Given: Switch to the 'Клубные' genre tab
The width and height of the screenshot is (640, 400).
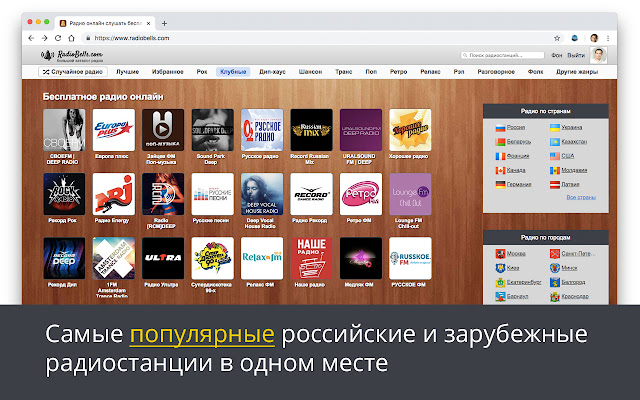Looking at the screenshot, I should [x=232, y=73].
